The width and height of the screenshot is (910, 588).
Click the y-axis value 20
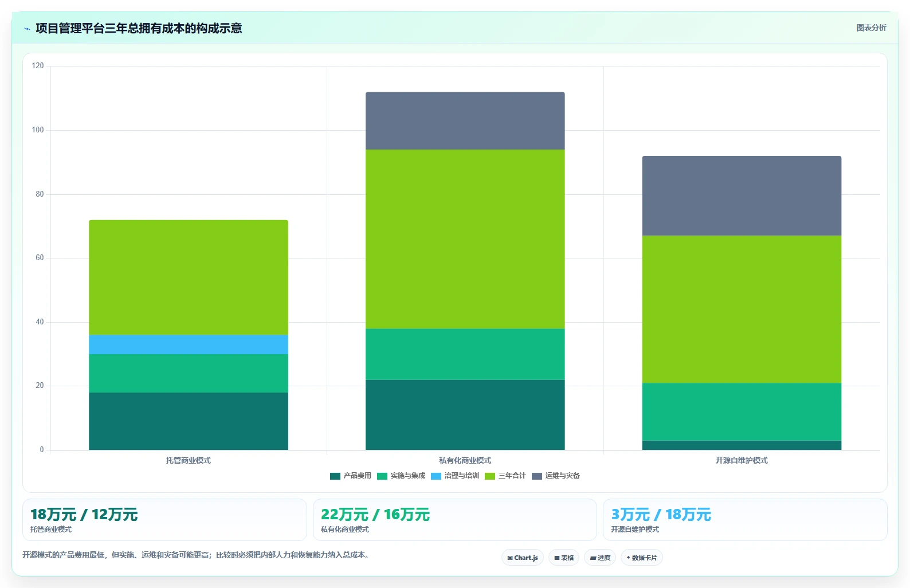click(x=40, y=386)
